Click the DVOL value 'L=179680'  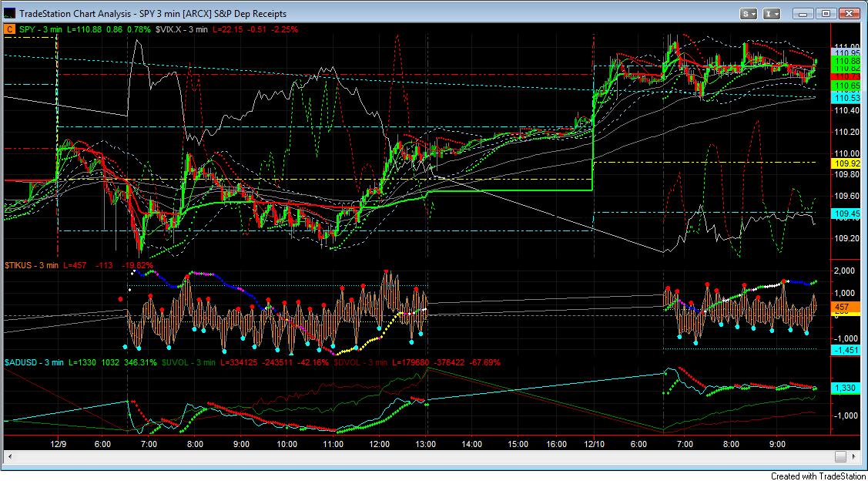412,362
